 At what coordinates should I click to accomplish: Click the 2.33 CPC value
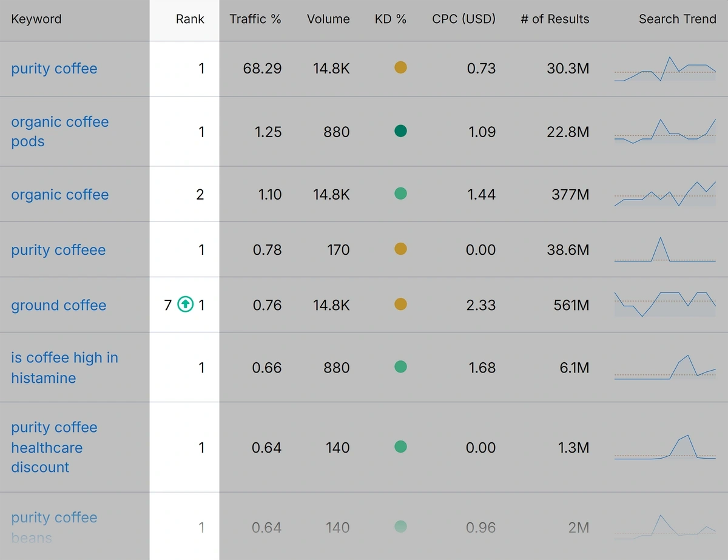[x=481, y=305]
